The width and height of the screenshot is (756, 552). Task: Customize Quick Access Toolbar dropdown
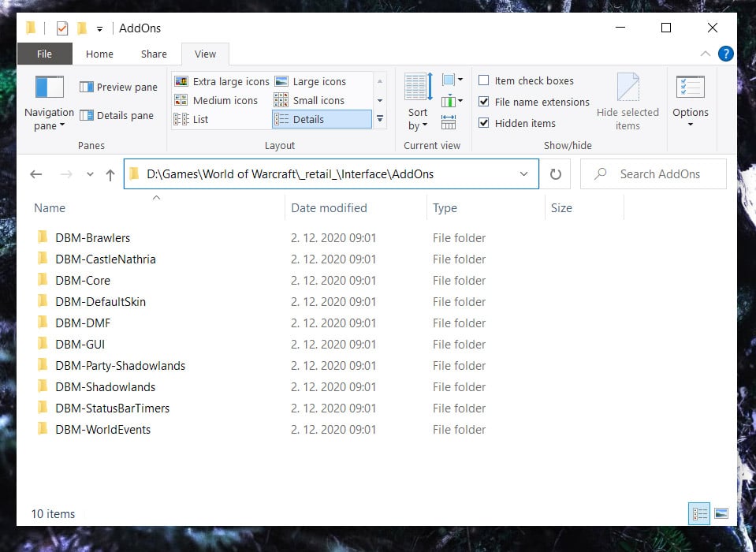99,29
